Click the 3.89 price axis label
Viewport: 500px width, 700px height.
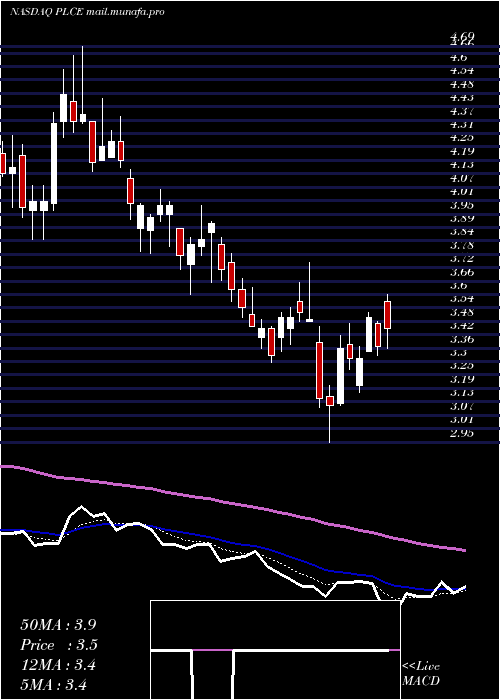pos(462,218)
